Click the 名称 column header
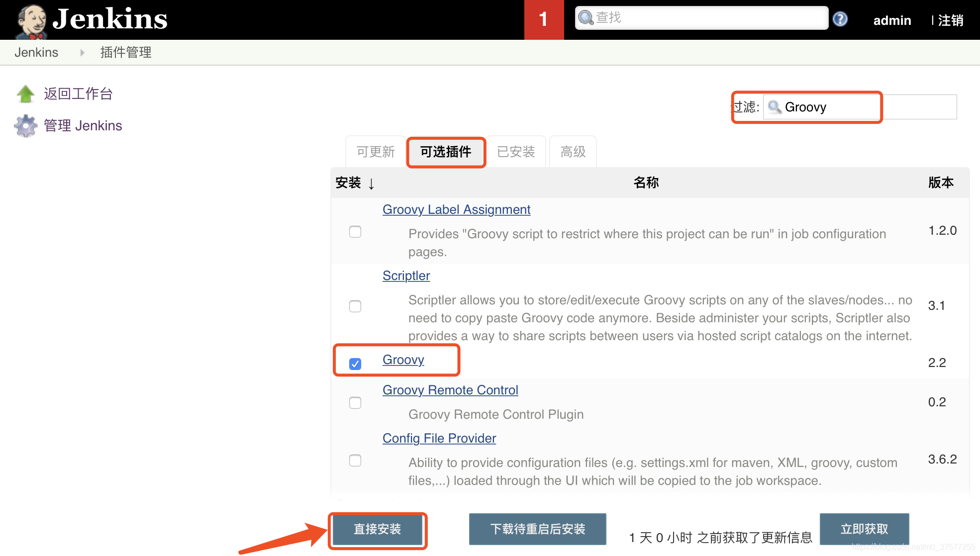The height and width of the screenshot is (556, 980). pos(646,183)
